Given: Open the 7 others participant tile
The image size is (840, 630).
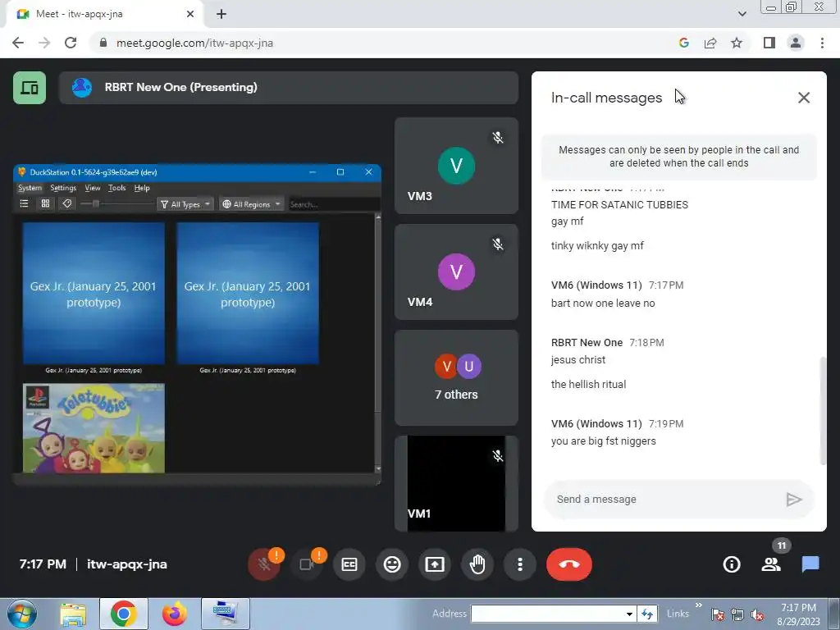Looking at the screenshot, I should [456, 377].
